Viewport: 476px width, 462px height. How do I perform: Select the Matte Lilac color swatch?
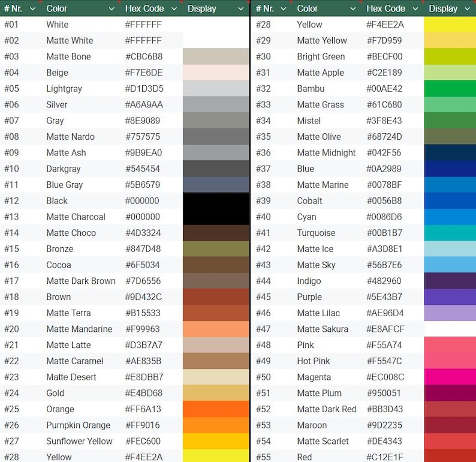(450, 313)
